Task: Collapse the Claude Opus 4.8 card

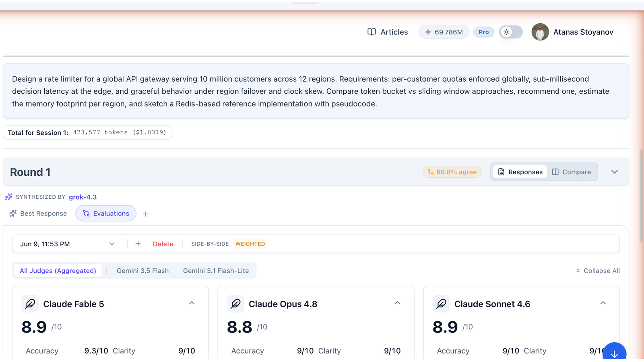Action: point(398,303)
